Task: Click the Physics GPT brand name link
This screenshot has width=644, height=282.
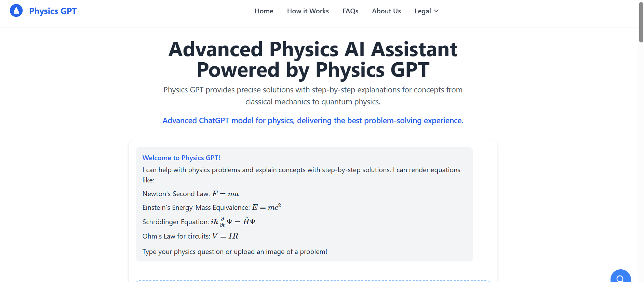Action: tap(53, 11)
